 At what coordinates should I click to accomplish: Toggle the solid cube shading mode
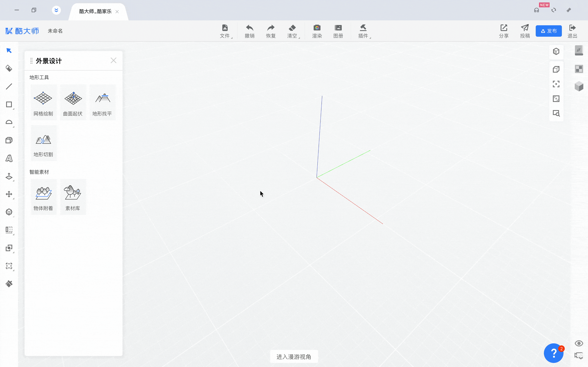tap(579, 86)
